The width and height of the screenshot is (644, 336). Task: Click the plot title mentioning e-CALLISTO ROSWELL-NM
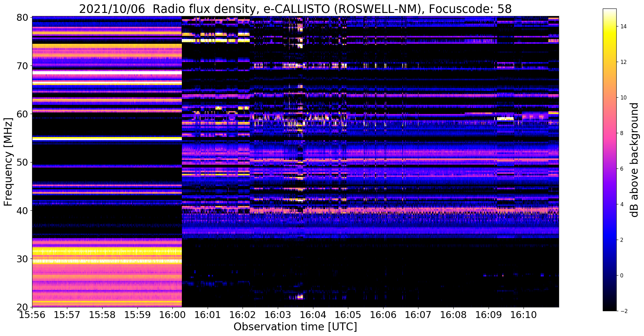coord(295,9)
